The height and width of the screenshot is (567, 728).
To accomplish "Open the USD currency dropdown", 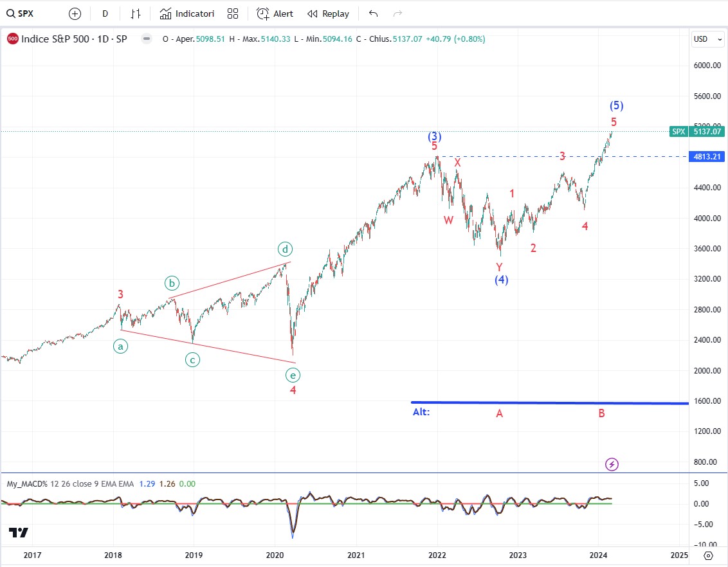I will coord(707,39).
